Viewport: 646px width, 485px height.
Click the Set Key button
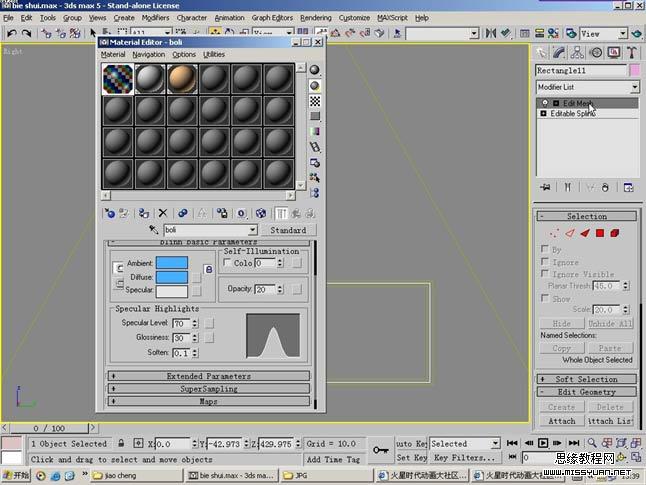coord(412,457)
